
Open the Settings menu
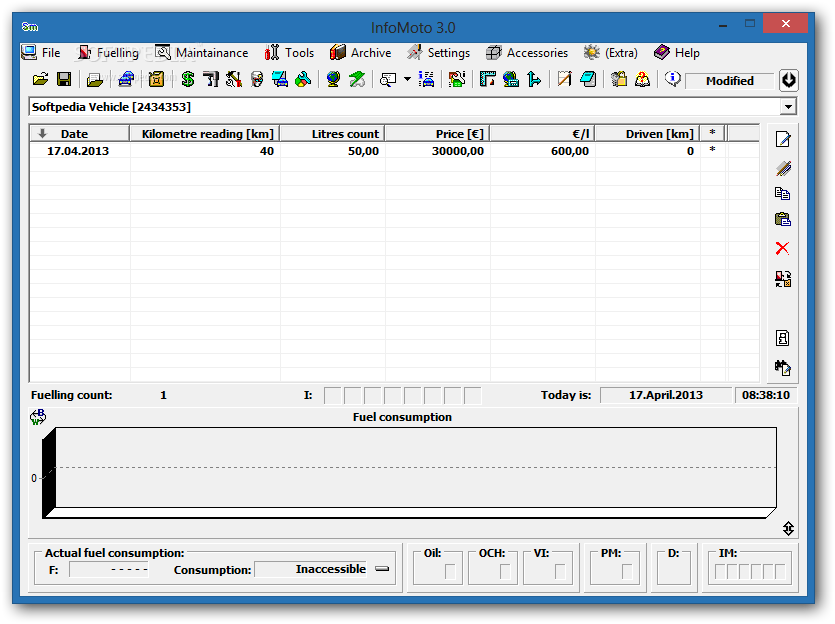tap(438, 53)
